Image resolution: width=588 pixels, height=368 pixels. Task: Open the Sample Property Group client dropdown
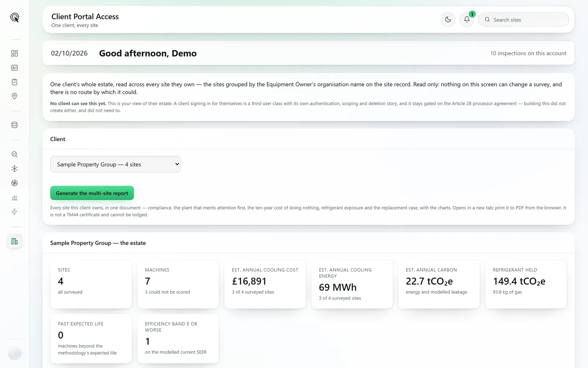[x=115, y=164]
